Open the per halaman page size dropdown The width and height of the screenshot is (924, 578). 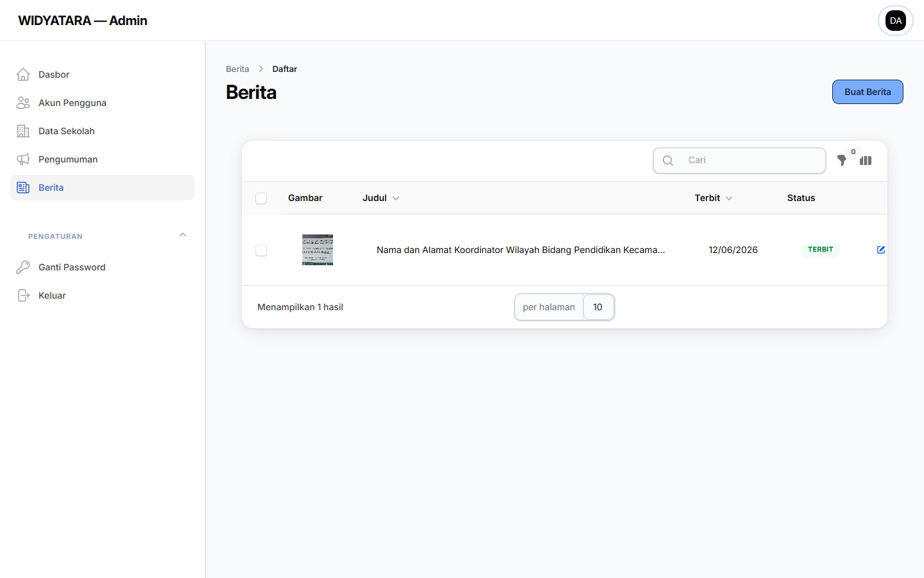click(598, 307)
